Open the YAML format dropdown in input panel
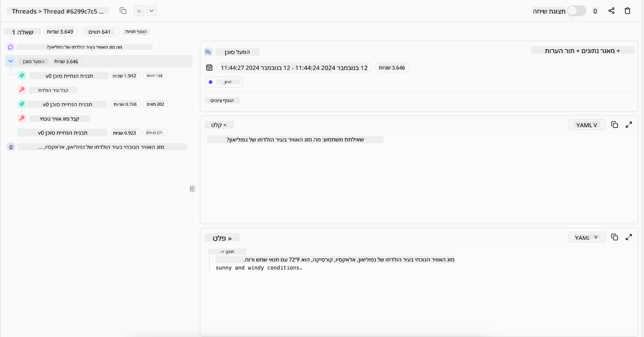The image size is (644, 337). 587,125
